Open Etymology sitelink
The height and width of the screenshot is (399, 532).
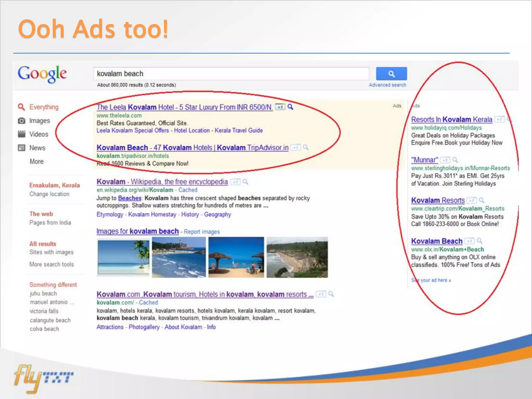point(110,215)
